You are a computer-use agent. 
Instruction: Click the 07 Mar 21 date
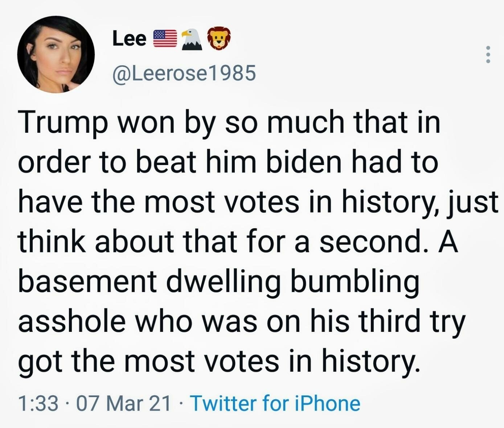[x=122, y=403]
